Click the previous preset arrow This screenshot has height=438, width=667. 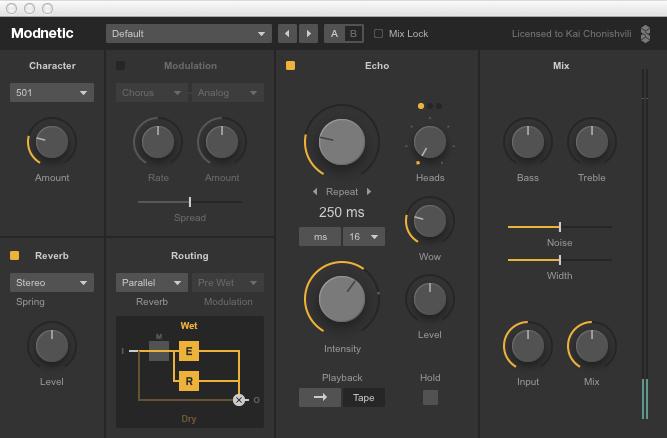point(288,33)
